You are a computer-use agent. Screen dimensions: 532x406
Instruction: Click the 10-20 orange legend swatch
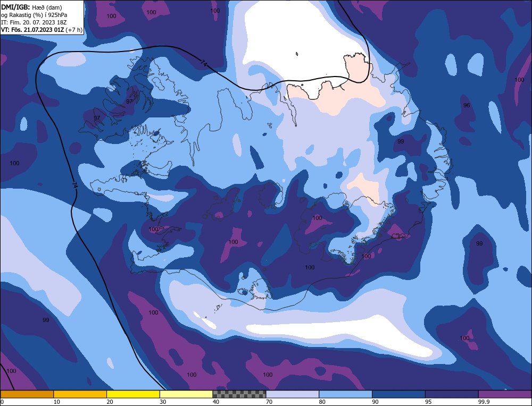point(80,394)
